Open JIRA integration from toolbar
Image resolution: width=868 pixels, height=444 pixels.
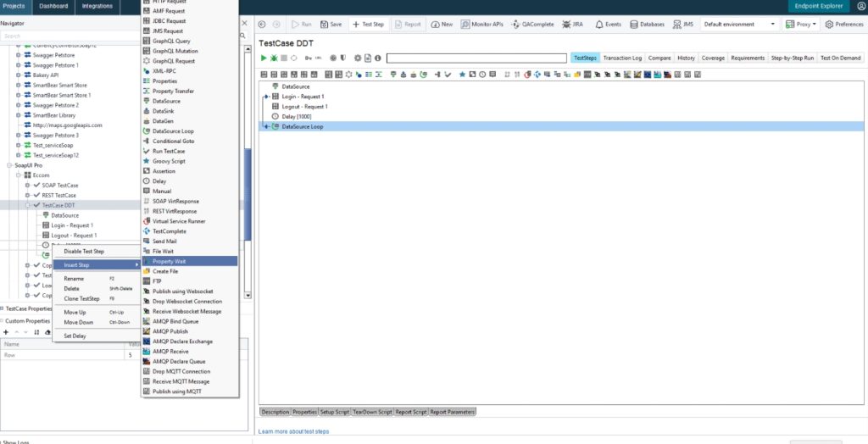572,25
